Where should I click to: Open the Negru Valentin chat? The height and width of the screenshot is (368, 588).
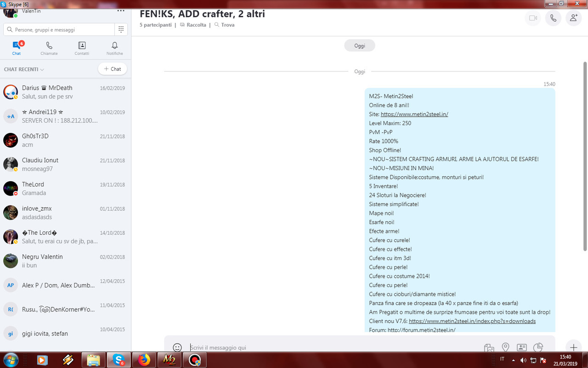[66, 261]
